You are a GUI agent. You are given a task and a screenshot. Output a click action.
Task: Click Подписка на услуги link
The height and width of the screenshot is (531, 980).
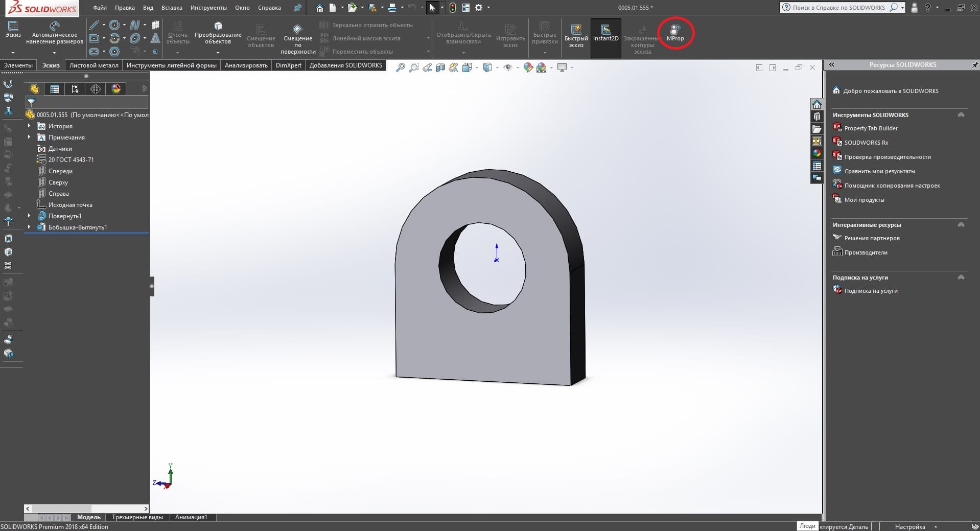[x=871, y=291]
